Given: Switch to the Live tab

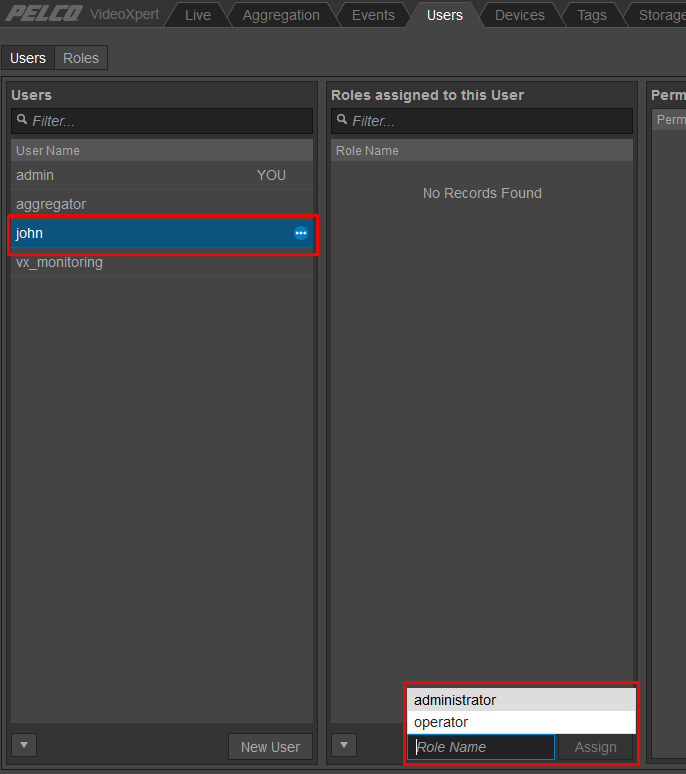Looking at the screenshot, I should 197,15.
